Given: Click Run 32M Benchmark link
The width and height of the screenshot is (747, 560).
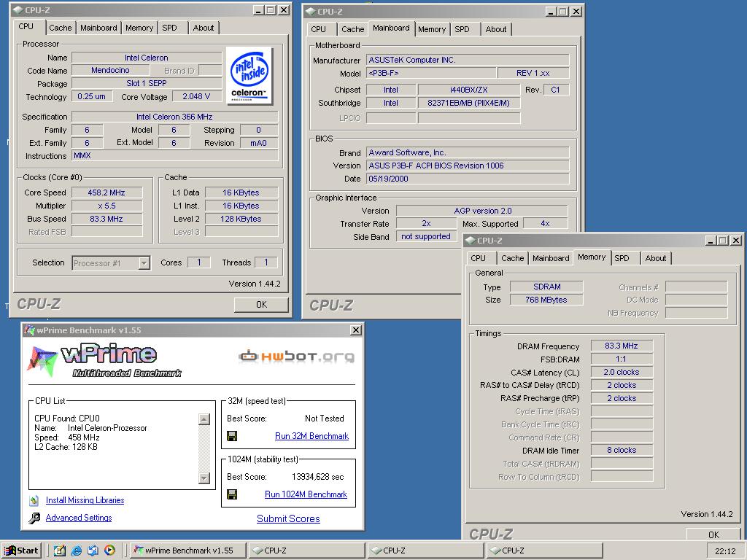Looking at the screenshot, I should 311,436.
